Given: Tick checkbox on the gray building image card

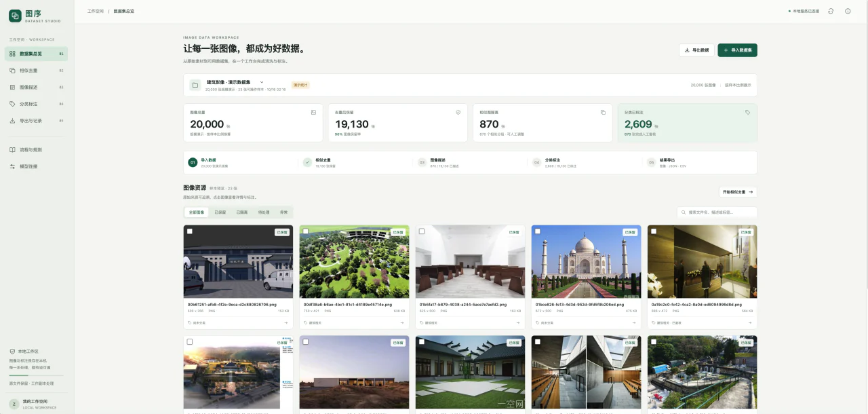Looking at the screenshot, I should pos(190,231).
